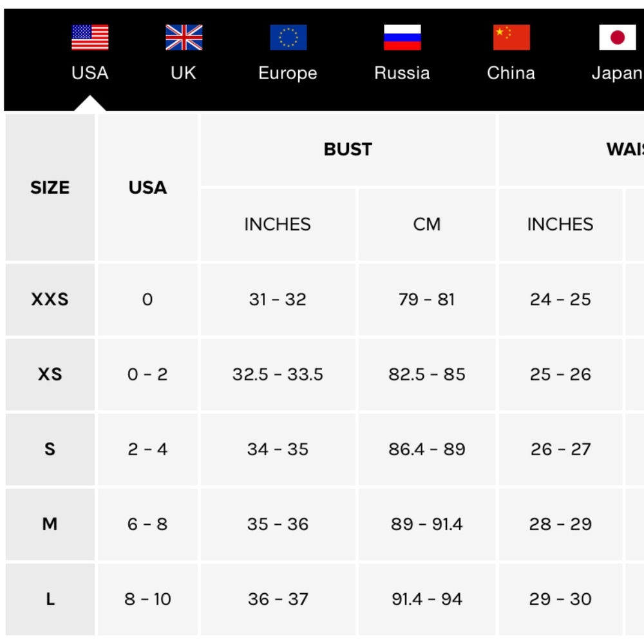The image size is (644, 644).
Task: Click the 86.4 - 89 bust cm cell
Action: 426,449
